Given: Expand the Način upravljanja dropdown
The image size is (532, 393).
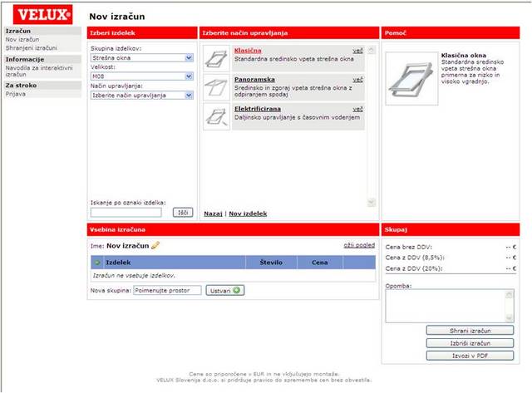Looking at the screenshot, I should (x=142, y=95).
